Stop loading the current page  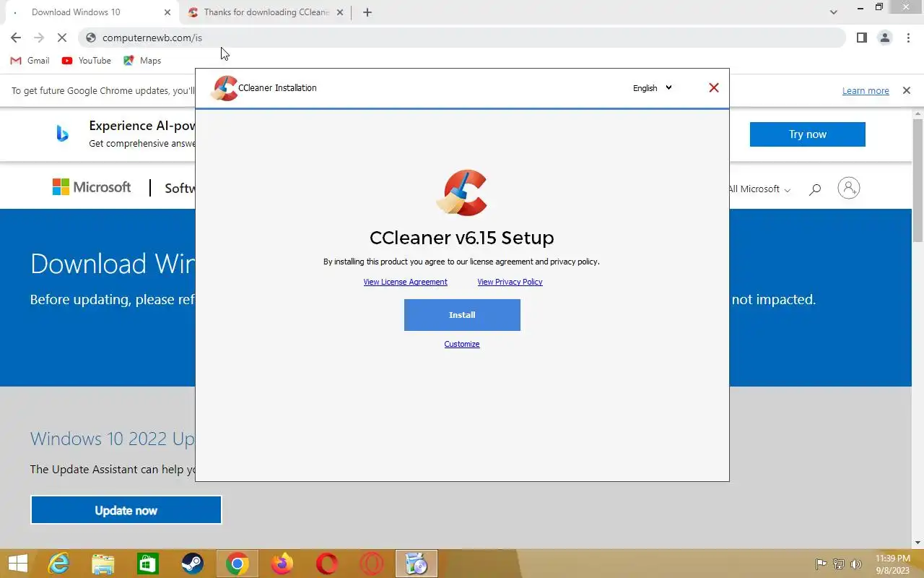click(x=63, y=38)
